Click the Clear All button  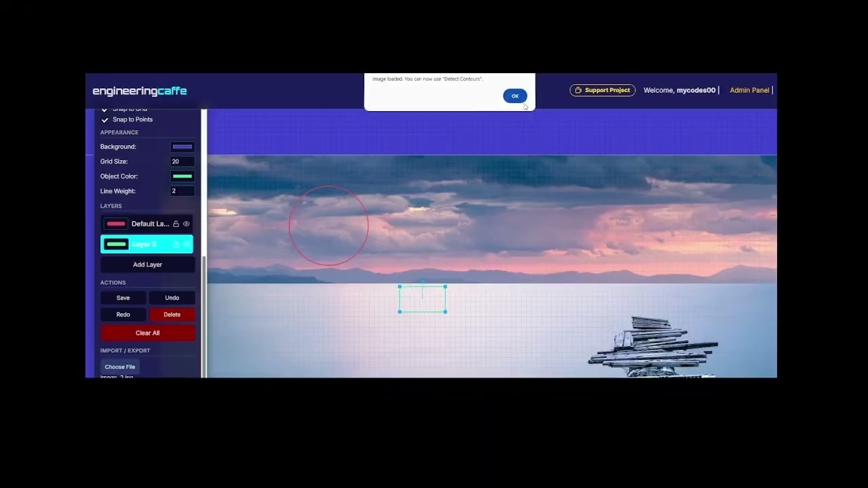[x=147, y=333]
